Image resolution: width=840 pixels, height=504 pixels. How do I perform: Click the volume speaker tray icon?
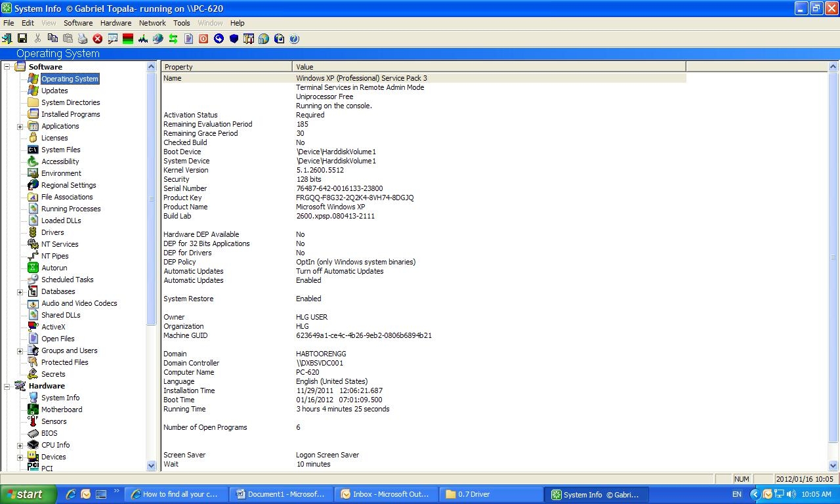pos(791,494)
